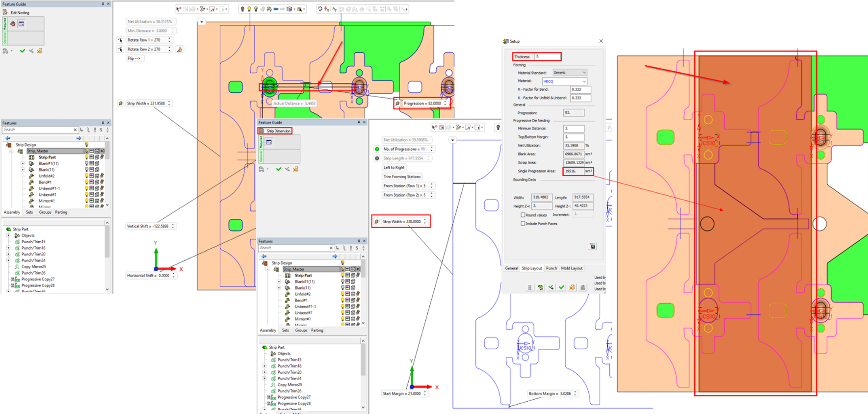Enable the Round values checkbox
The height and width of the screenshot is (414, 868).
523,215
